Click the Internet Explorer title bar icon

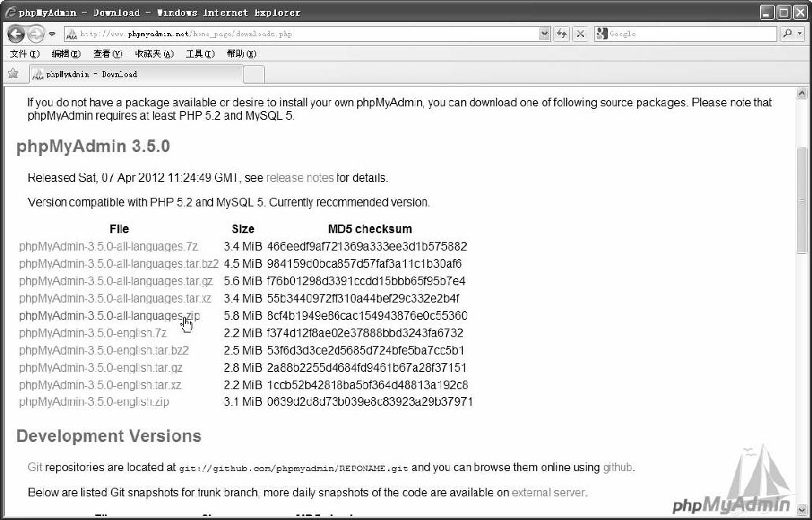pyautogui.click(x=9, y=13)
